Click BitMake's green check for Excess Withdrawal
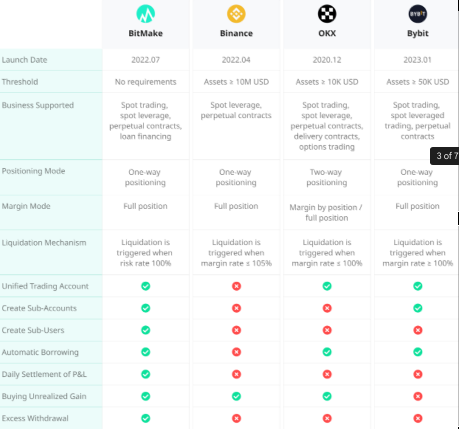The height and width of the screenshot is (429, 459). (x=146, y=418)
